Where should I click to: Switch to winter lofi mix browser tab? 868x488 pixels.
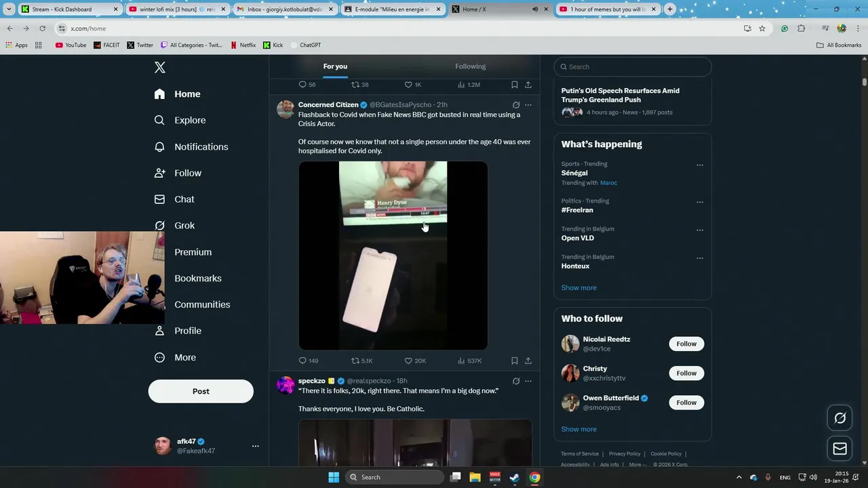click(x=178, y=9)
